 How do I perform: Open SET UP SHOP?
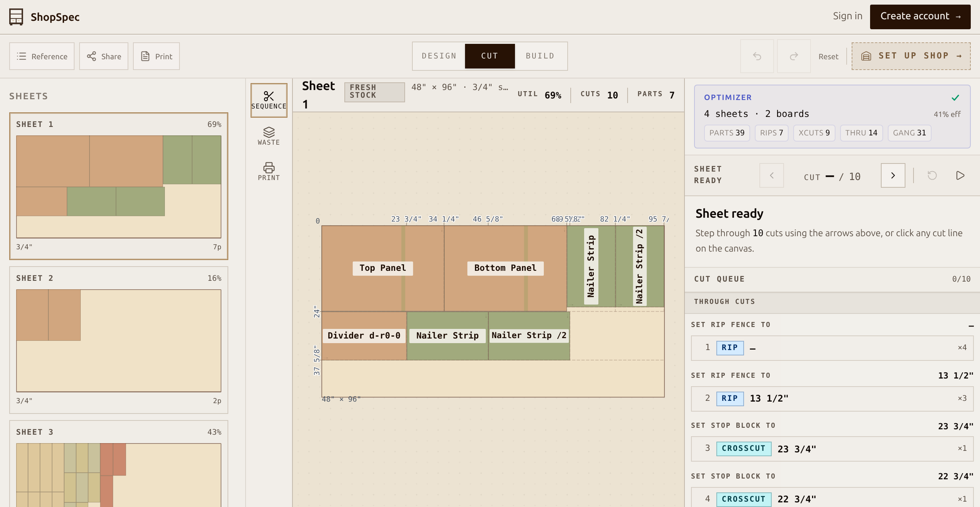click(911, 56)
